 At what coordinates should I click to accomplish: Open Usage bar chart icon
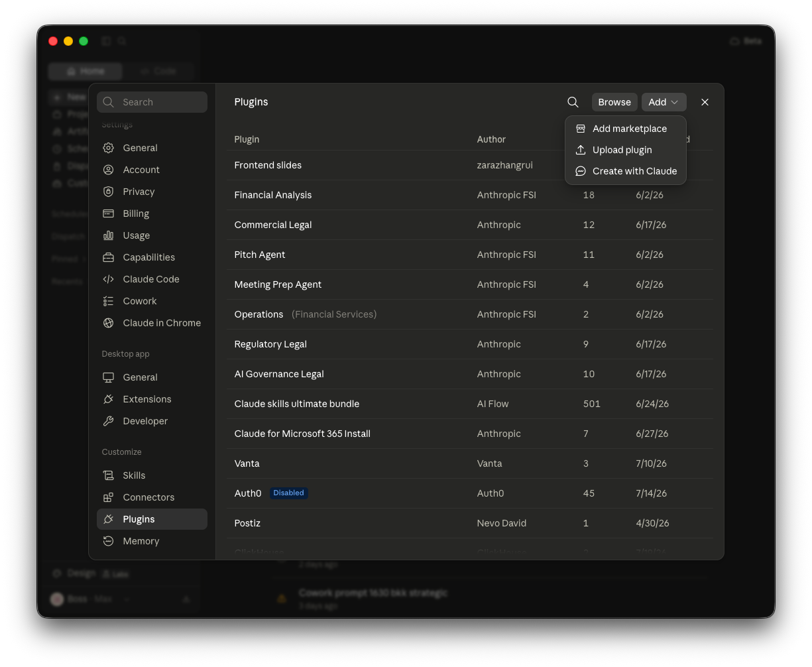click(108, 235)
